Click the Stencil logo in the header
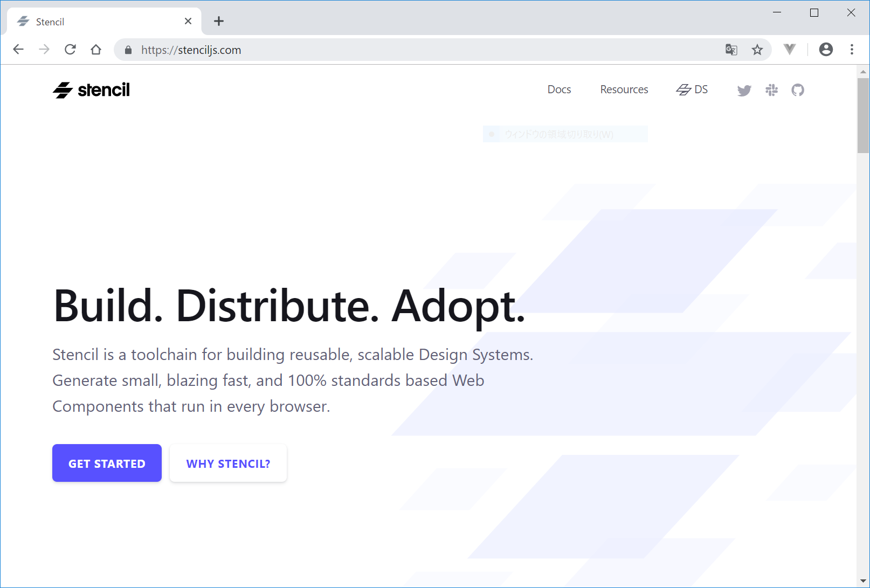870x588 pixels. (x=91, y=90)
